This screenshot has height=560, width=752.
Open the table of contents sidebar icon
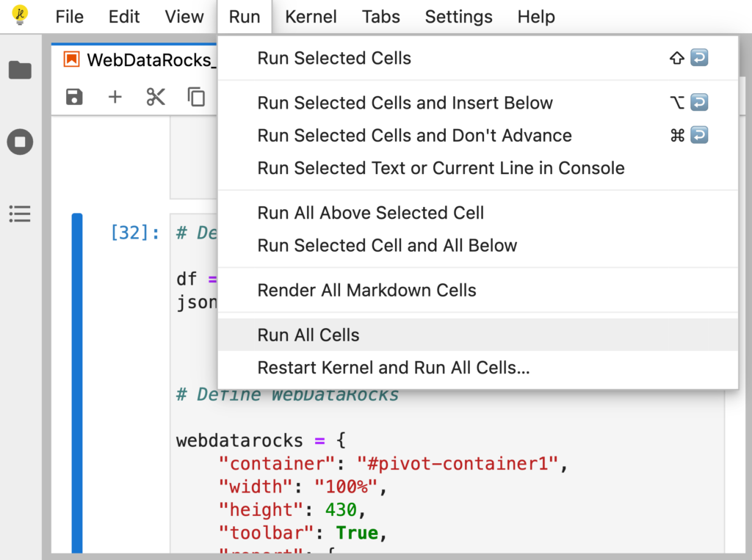click(x=20, y=214)
